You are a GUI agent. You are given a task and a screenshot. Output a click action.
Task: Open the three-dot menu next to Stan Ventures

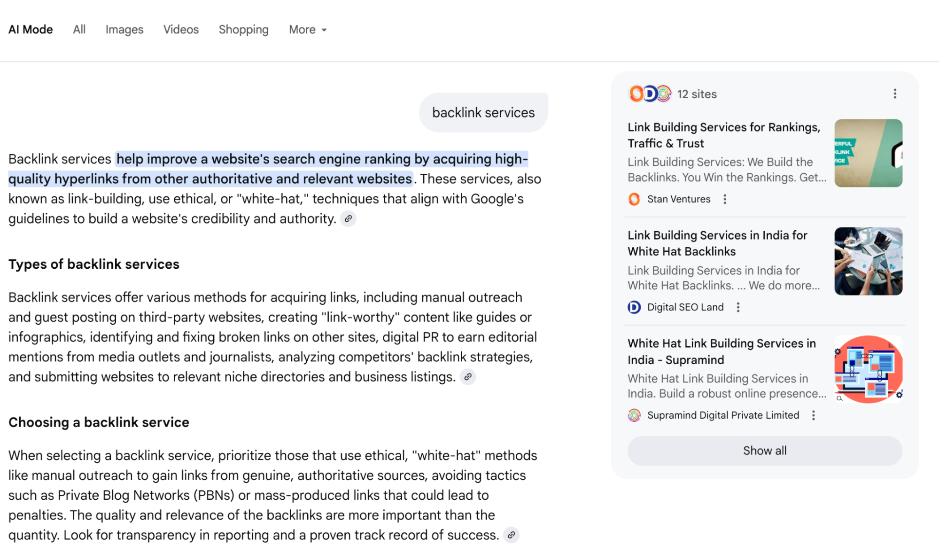pyautogui.click(x=725, y=199)
